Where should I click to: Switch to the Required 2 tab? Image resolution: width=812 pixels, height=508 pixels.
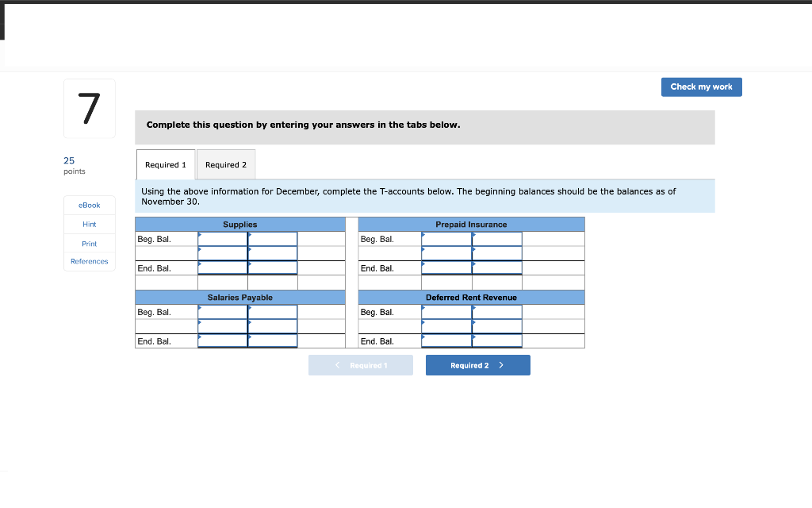(x=226, y=165)
